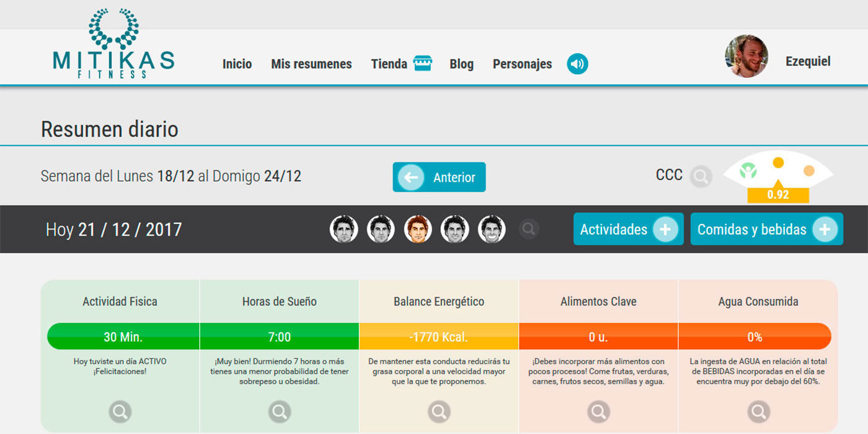Viewport: 868px width, 434px height.
Task: Open magnifier under Alimentos Clave
Action: [598, 410]
